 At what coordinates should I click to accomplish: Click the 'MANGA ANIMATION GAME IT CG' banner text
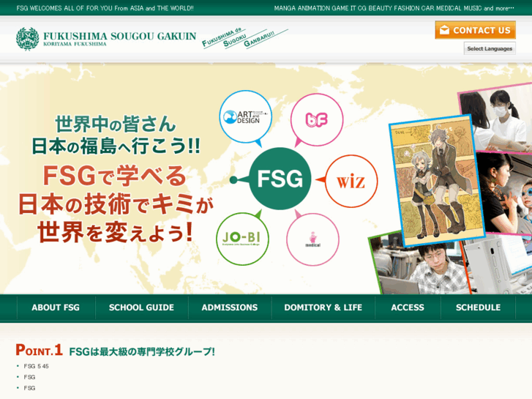(394, 8)
